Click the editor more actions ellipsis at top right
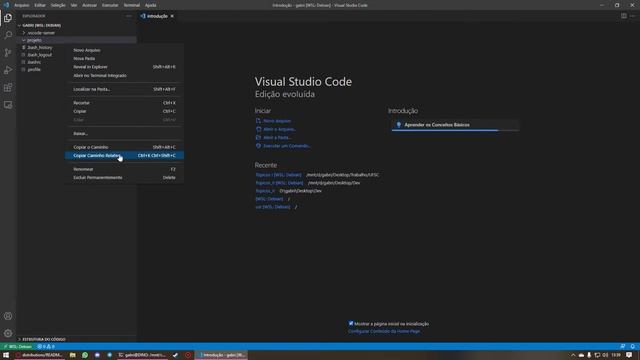 [633, 16]
